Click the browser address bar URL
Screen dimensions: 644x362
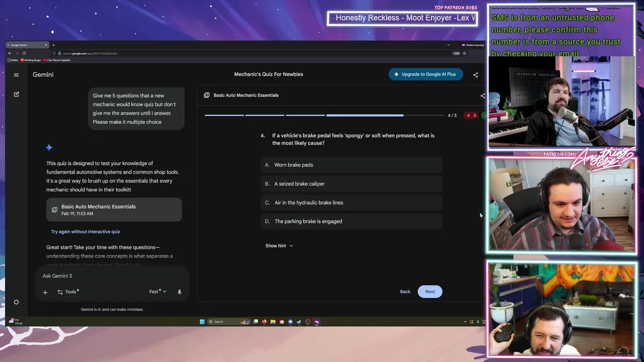pyautogui.click(x=90, y=53)
